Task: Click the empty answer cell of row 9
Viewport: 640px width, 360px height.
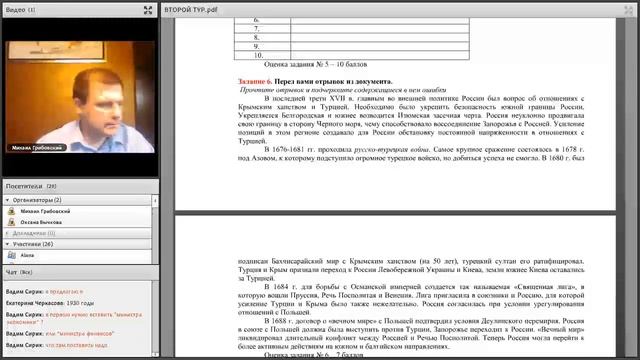Action: 380,46
